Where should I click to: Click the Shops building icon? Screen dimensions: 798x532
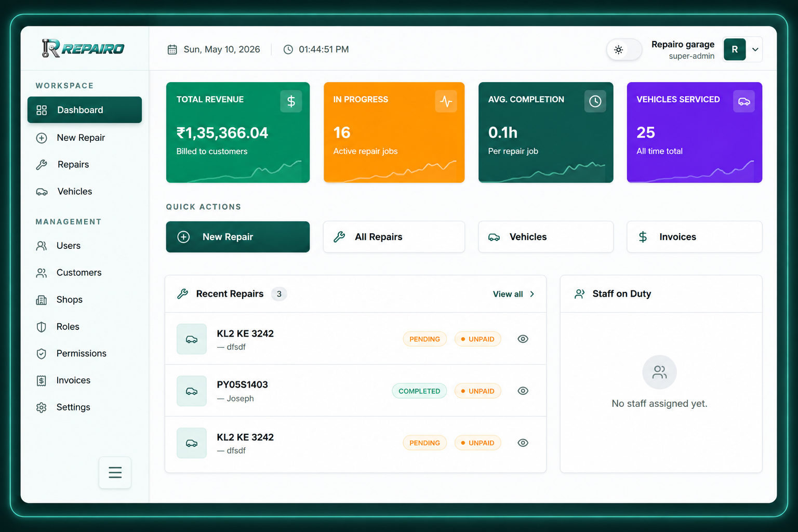click(x=42, y=300)
